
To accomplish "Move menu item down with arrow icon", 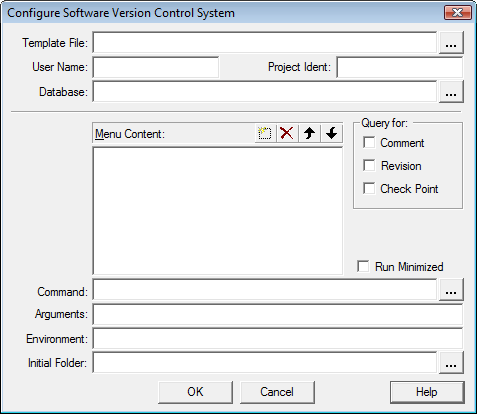I will 331,134.
